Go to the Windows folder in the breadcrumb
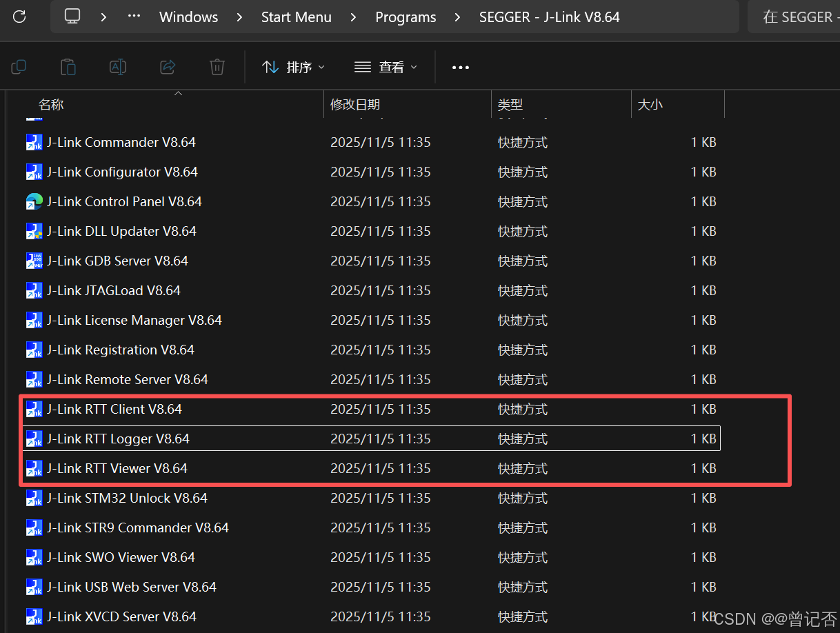Image resolution: width=840 pixels, height=633 pixels. 189,17
